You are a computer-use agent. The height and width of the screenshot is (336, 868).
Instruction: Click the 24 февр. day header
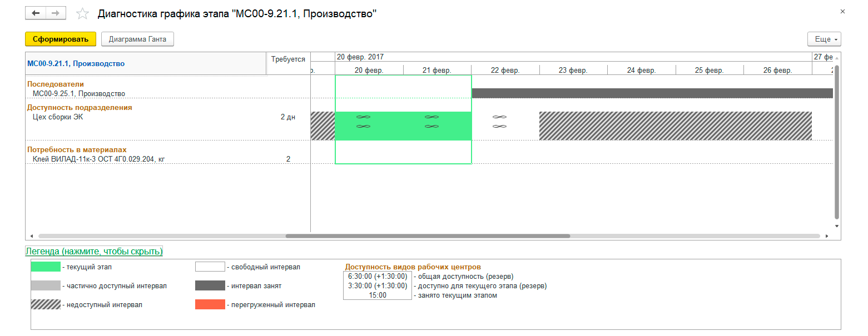[641, 70]
